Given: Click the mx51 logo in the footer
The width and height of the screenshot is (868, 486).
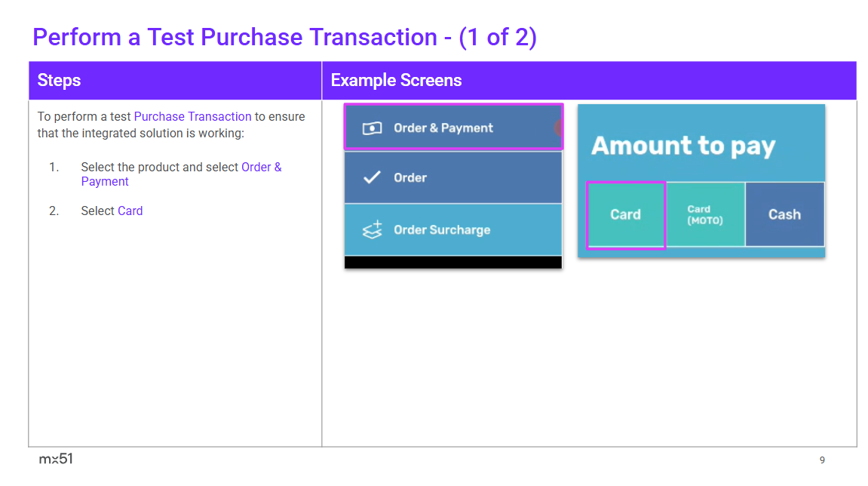Looking at the screenshot, I should click(56, 459).
